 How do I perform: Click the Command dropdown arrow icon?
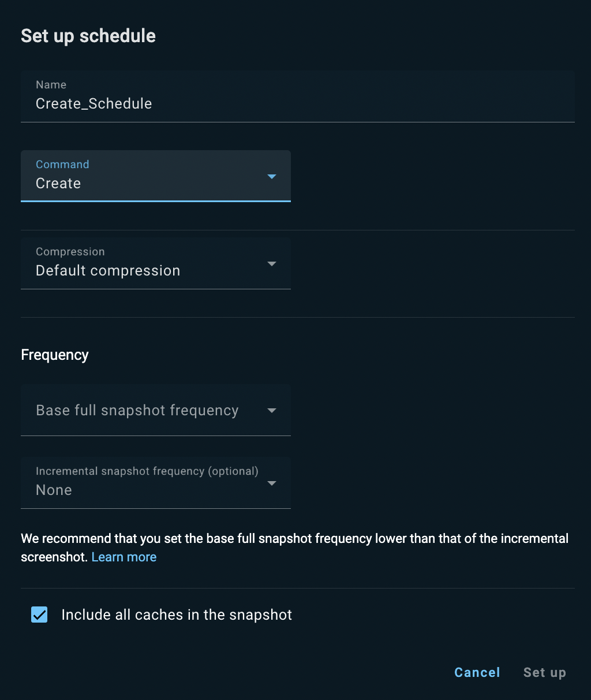click(272, 176)
